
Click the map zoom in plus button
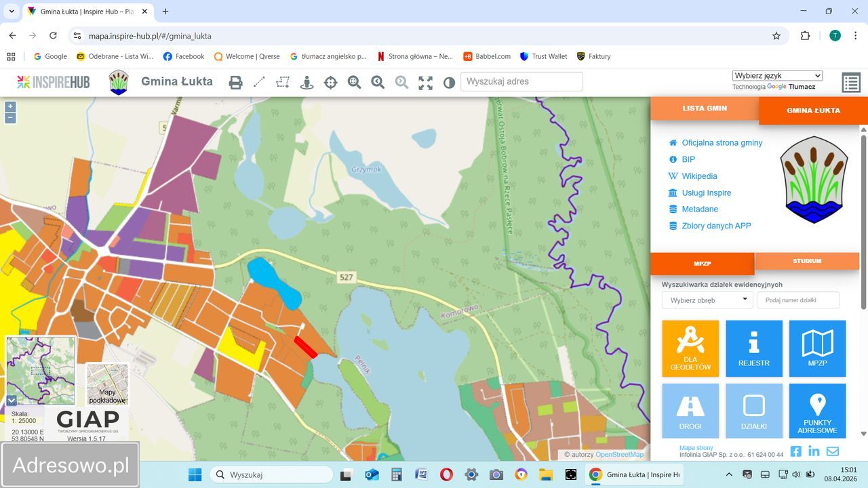tap(10, 106)
